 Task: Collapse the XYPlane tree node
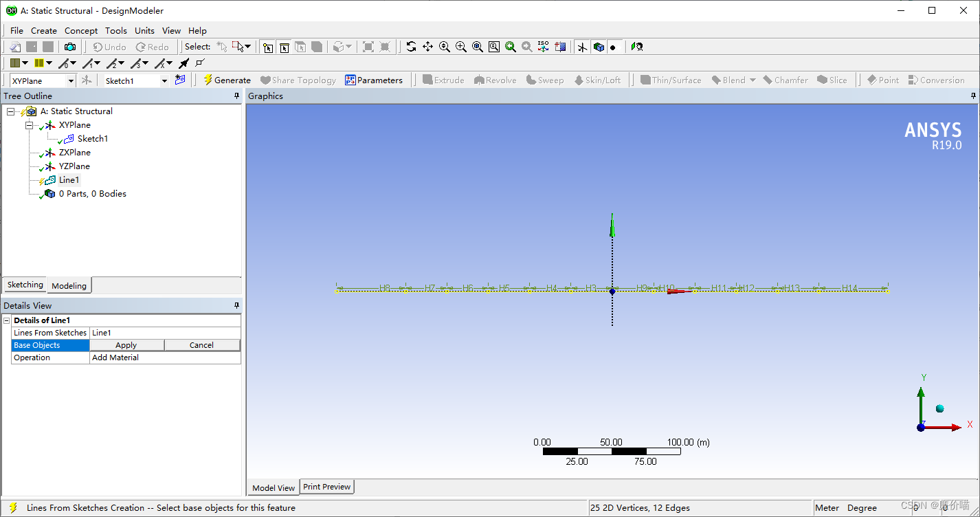pyautogui.click(x=29, y=125)
